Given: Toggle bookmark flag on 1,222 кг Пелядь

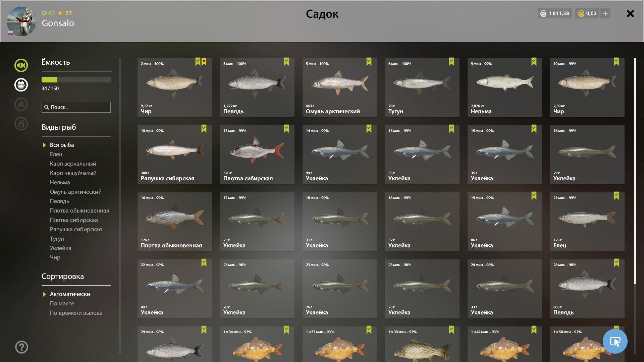Looking at the screenshot, I should click(286, 62).
